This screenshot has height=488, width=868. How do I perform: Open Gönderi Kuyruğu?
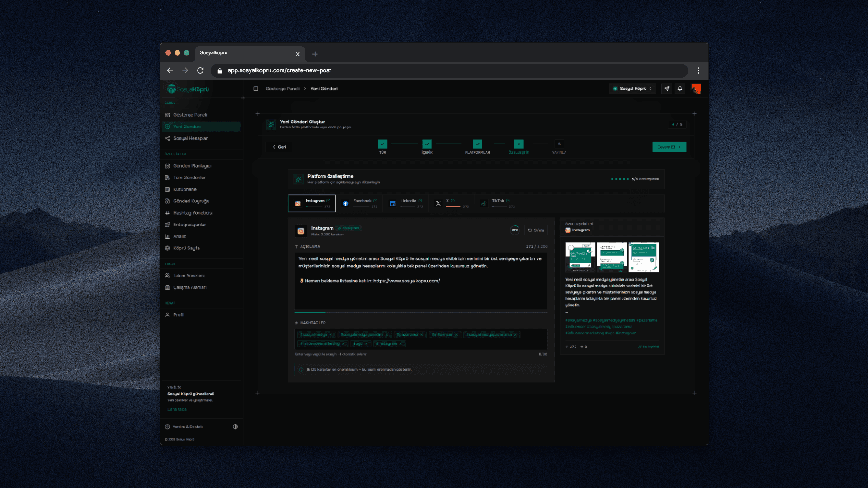[x=202, y=201]
